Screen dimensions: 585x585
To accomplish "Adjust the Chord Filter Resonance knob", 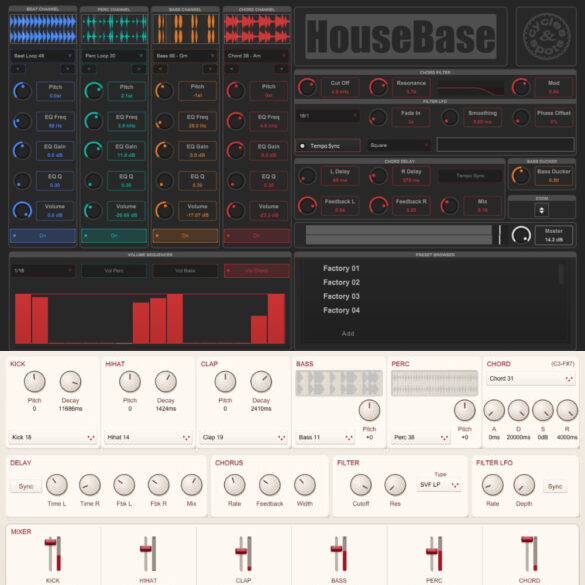I will (378, 87).
